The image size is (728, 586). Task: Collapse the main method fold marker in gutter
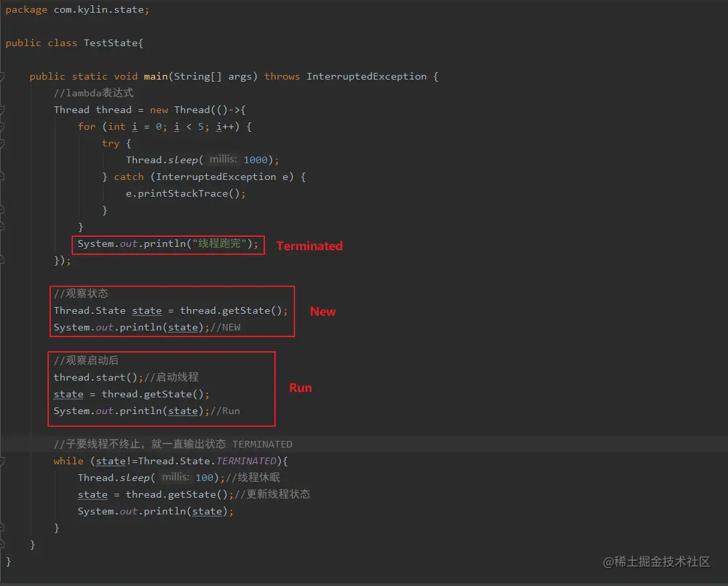click(x=1, y=77)
